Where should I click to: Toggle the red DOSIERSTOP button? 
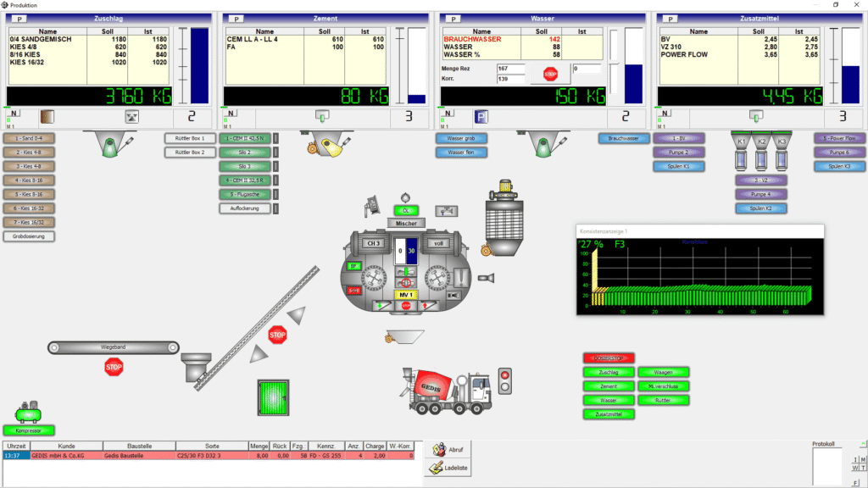pos(608,358)
